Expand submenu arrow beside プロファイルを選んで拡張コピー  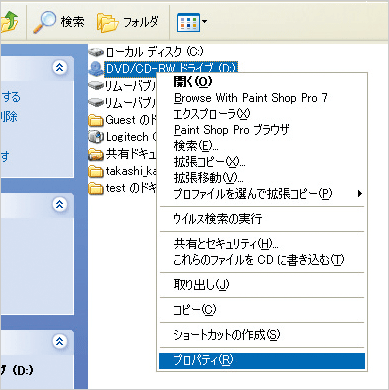click(359, 194)
